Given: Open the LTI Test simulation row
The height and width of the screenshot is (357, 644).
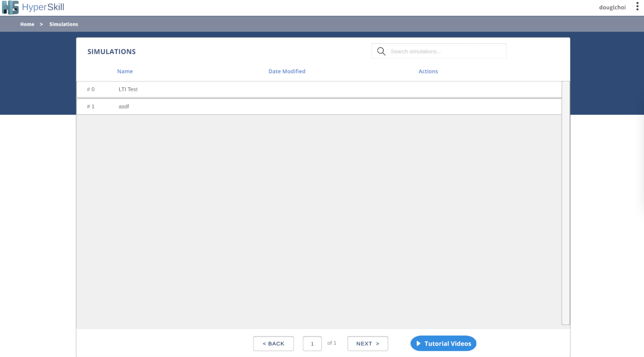Looking at the screenshot, I should pyautogui.click(x=128, y=89).
